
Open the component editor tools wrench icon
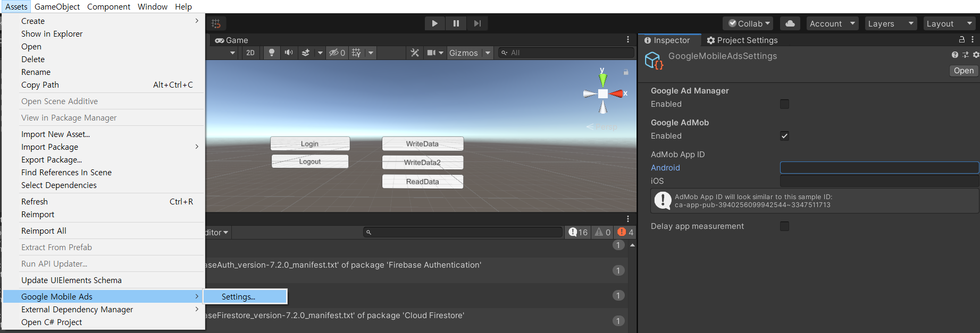pos(415,53)
